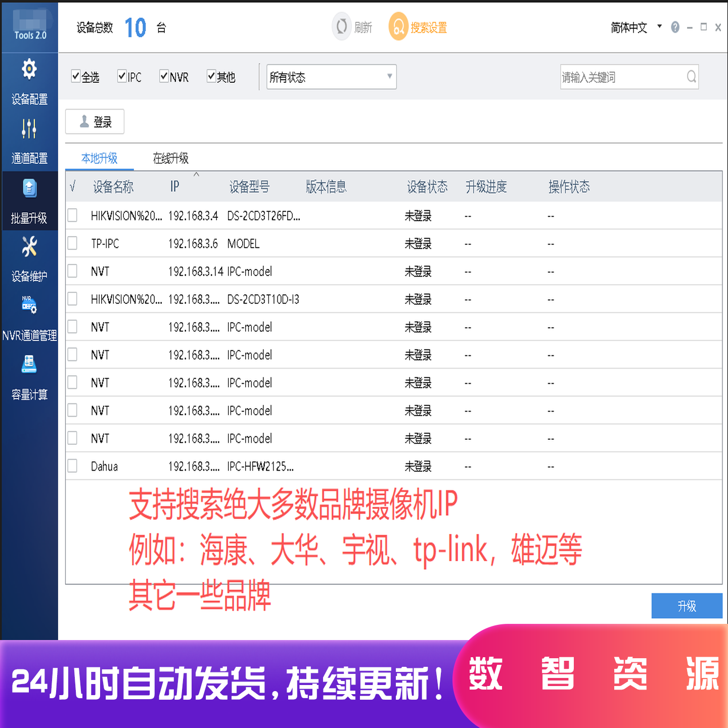
Task: Select the IPC-HFW2125... model cell
Action: tap(260, 466)
